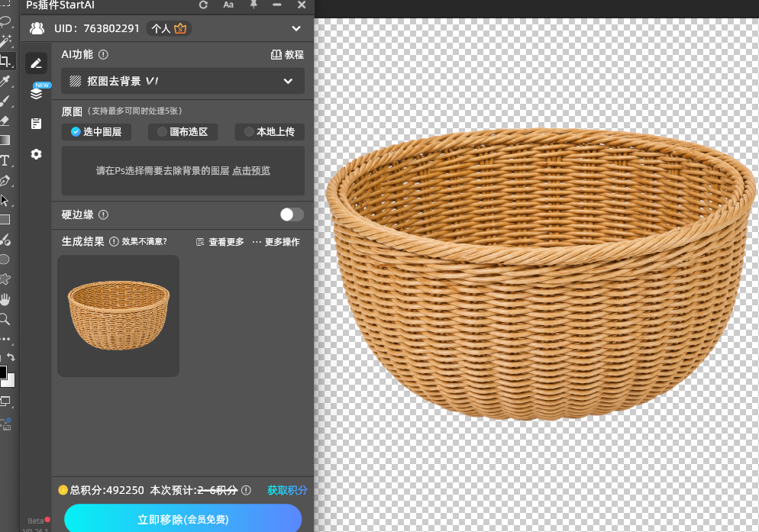This screenshot has width=759, height=532.
Task: Open the records notepad icon in sidebar
Action: tap(37, 124)
